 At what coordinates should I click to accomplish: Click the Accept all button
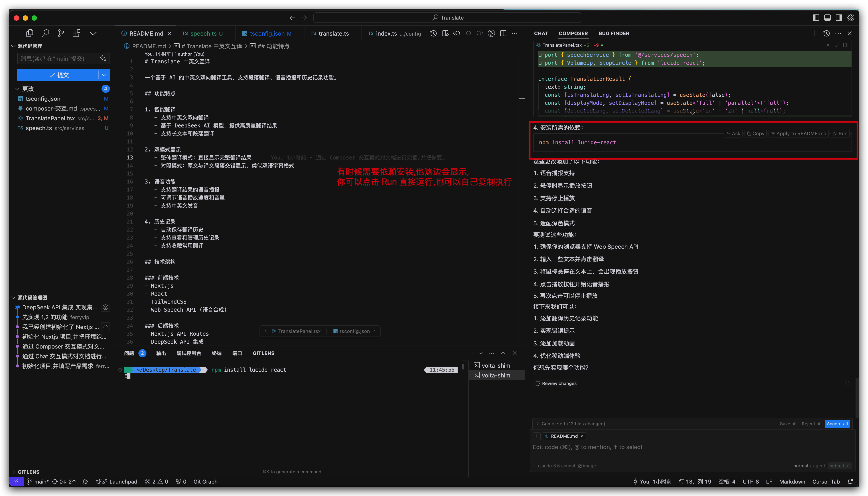[837, 423]
